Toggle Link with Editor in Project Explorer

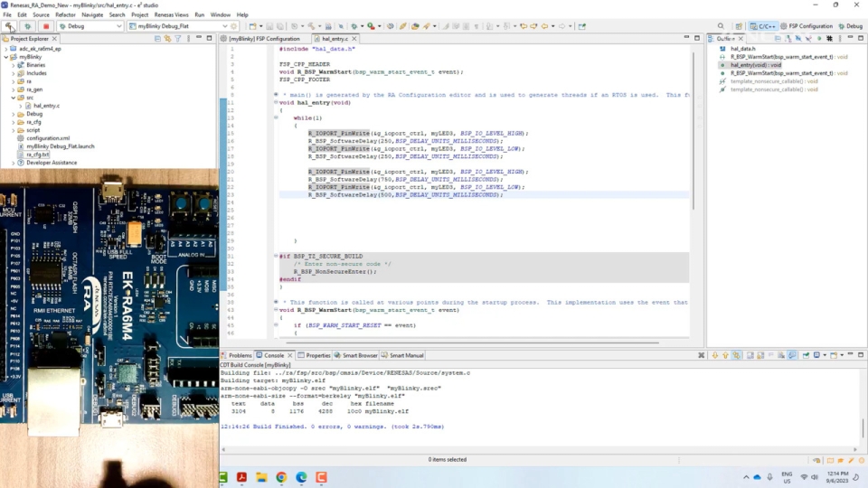(x=168, y=39)
